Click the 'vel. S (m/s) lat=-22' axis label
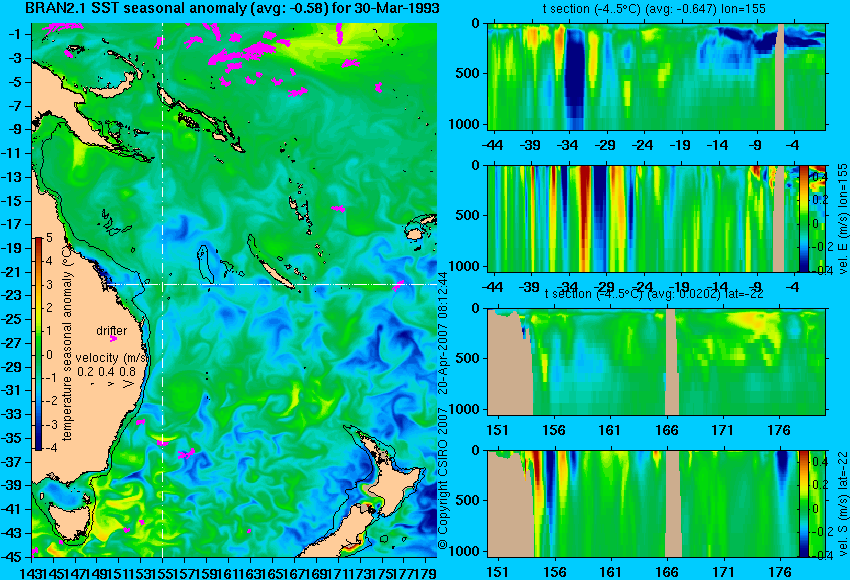 coord(842,504)
